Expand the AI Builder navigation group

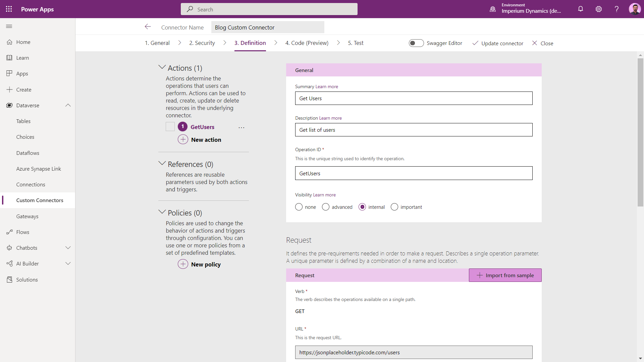click(x=68, y=264)
